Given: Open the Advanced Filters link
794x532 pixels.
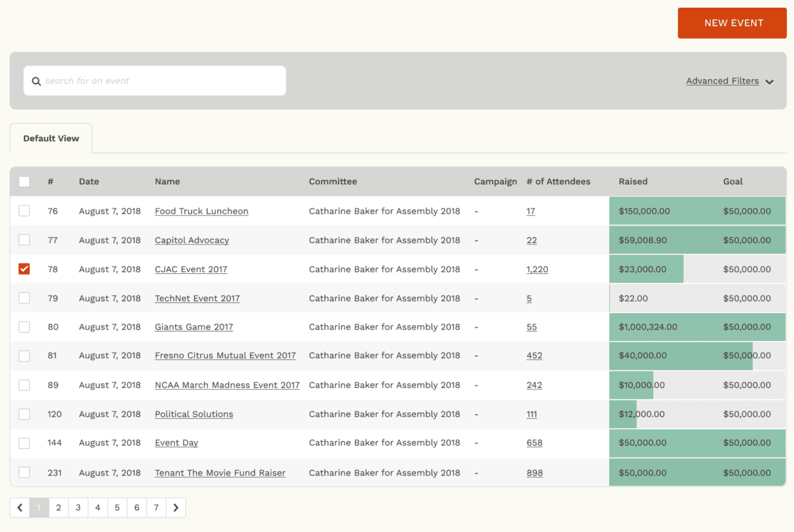Looking at the screenshot, I should 723,81.
